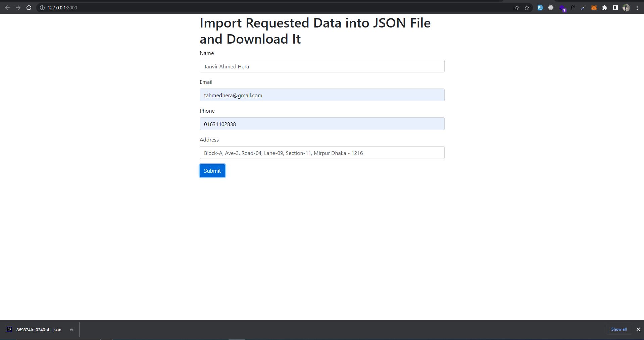Focus the Address input field

[322, 153]
